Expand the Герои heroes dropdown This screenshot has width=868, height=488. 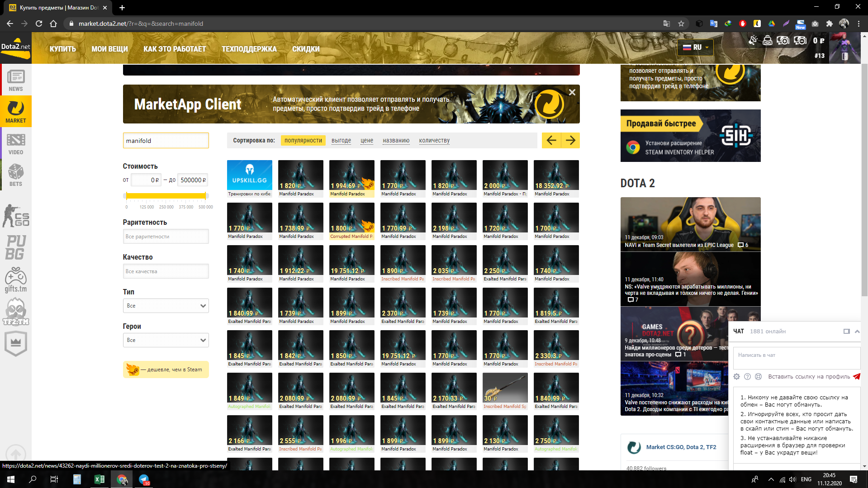[166, 340]
